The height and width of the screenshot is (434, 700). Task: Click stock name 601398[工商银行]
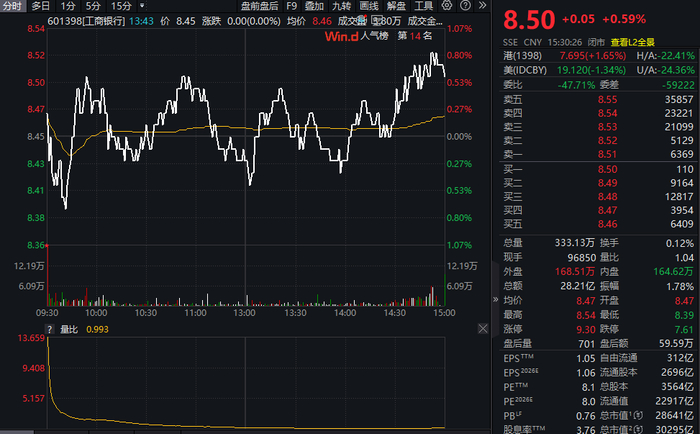click(x=86, y=21)
